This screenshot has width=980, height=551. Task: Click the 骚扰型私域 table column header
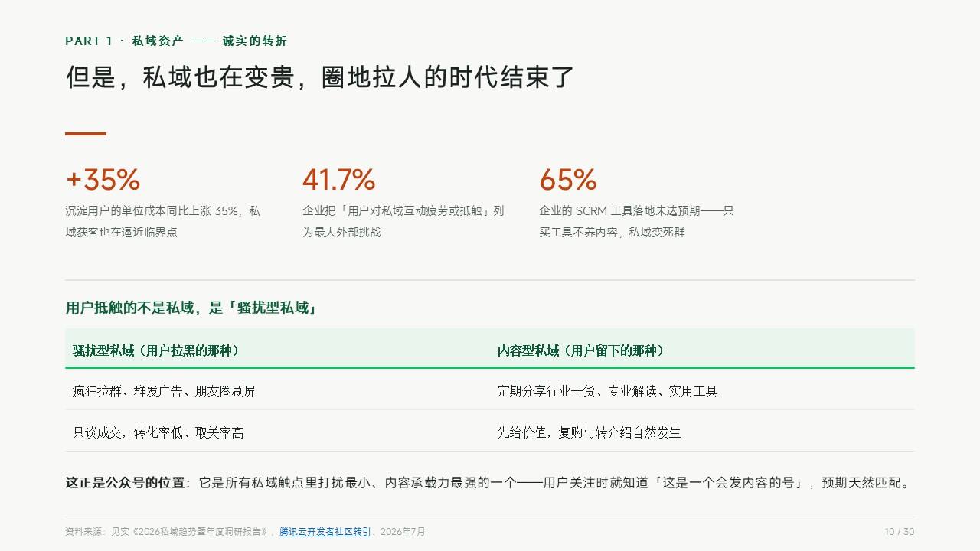pyautogui.click(x=156, y=350)
